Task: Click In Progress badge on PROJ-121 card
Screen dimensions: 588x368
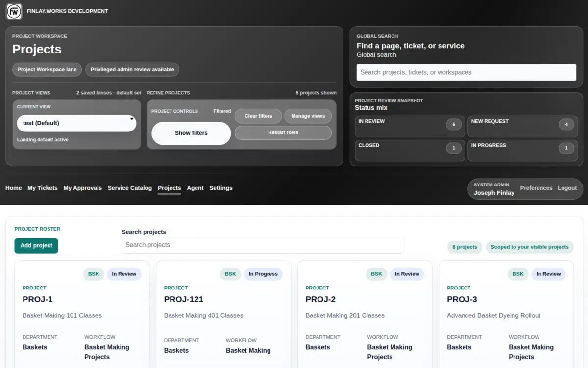Action: (263, 274)
